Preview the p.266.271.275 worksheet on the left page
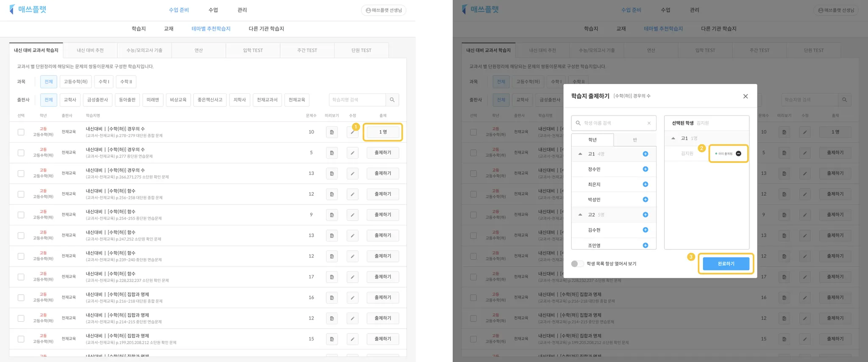 pos(332,174)
